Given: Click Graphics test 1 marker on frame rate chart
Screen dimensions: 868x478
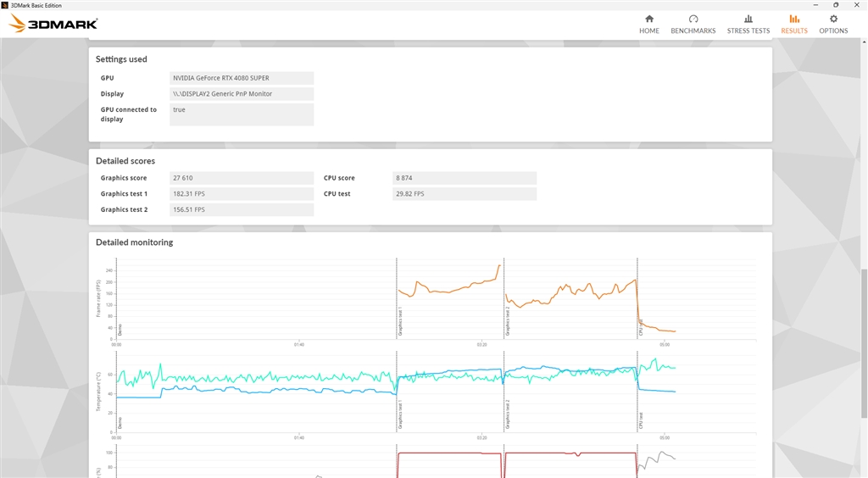Looking at the screenshot, I should point(400,322).
